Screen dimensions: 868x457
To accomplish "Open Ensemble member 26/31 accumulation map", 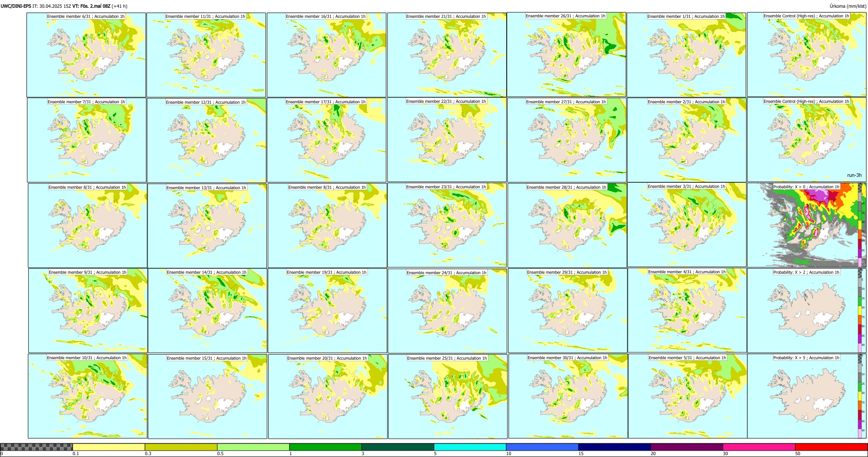I will 566,54.
